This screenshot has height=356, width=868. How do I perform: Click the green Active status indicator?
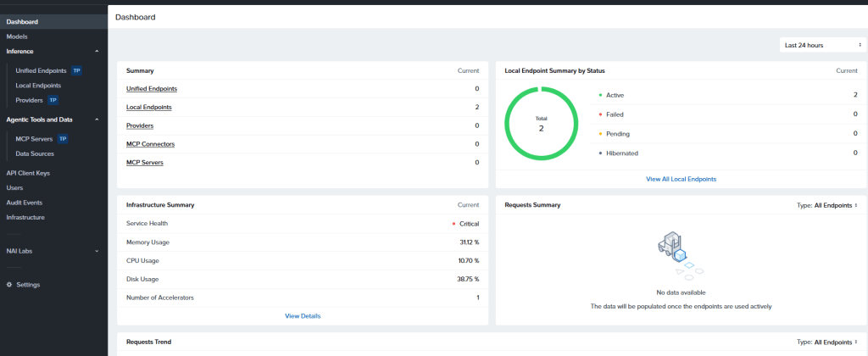(600, 95)
